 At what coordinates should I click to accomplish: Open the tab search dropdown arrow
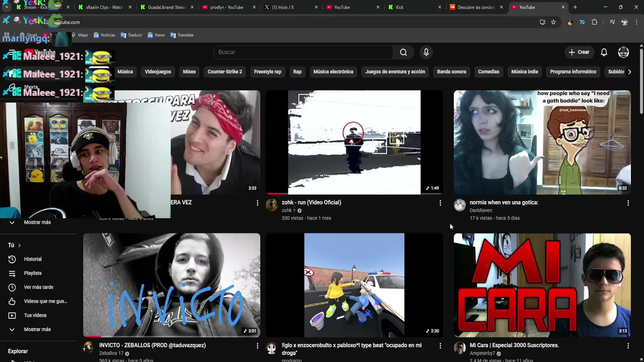click(6, 7)
